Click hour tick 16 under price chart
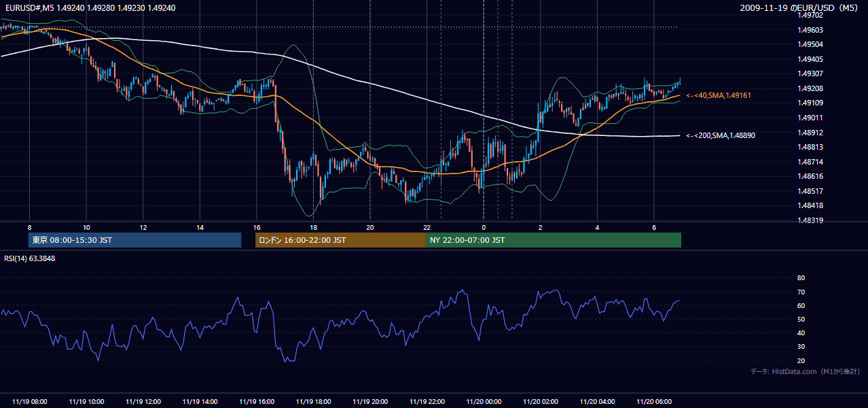 [257, 227]
